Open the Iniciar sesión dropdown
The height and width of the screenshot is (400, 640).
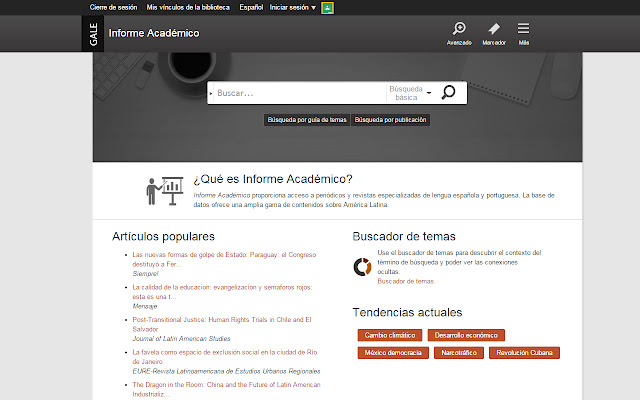pos(292,7)
